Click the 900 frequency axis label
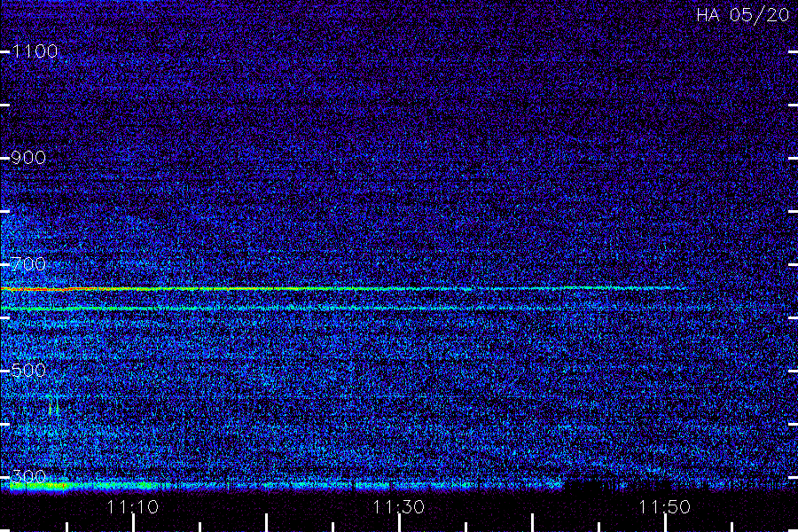This screenshot has width=798, height=532. [28, 157]
